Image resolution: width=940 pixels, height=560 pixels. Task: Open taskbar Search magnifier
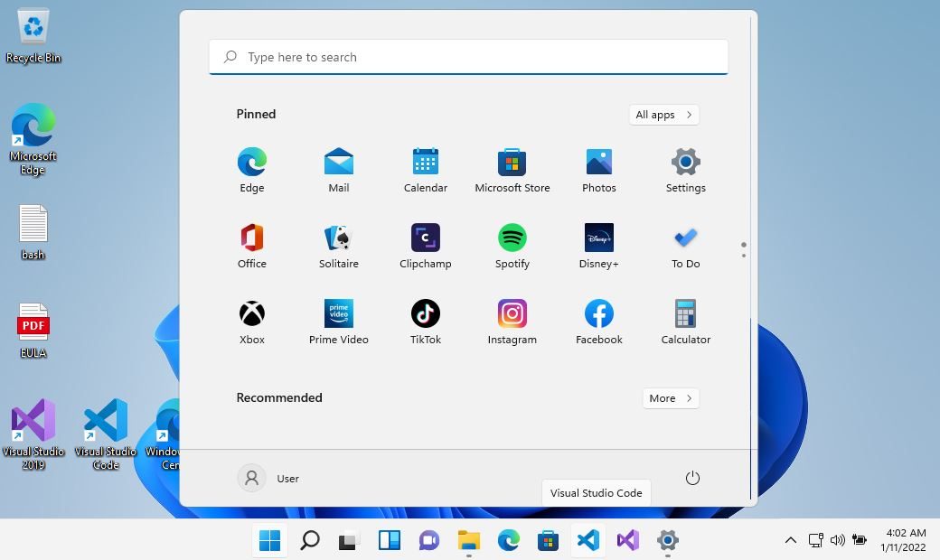click(309, 540)
